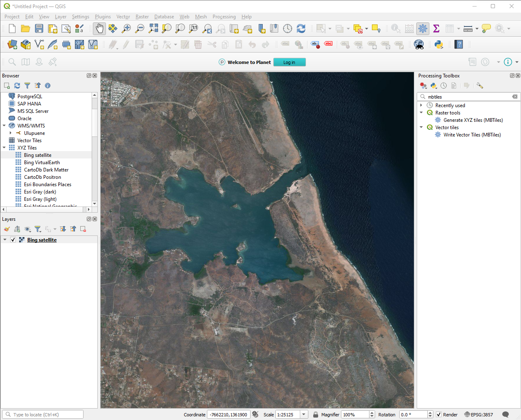Increase the Magnifier value with stepper

point(372,413)
